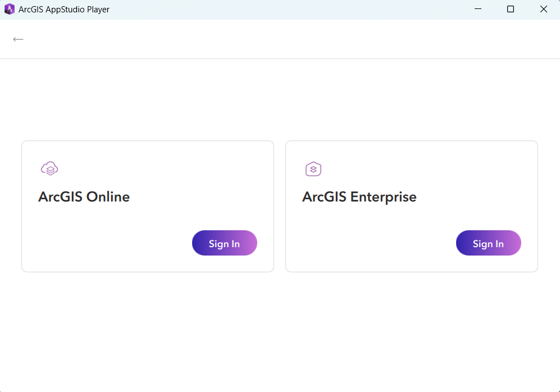
Task: Go back using the left arrow
Action: 18,39
